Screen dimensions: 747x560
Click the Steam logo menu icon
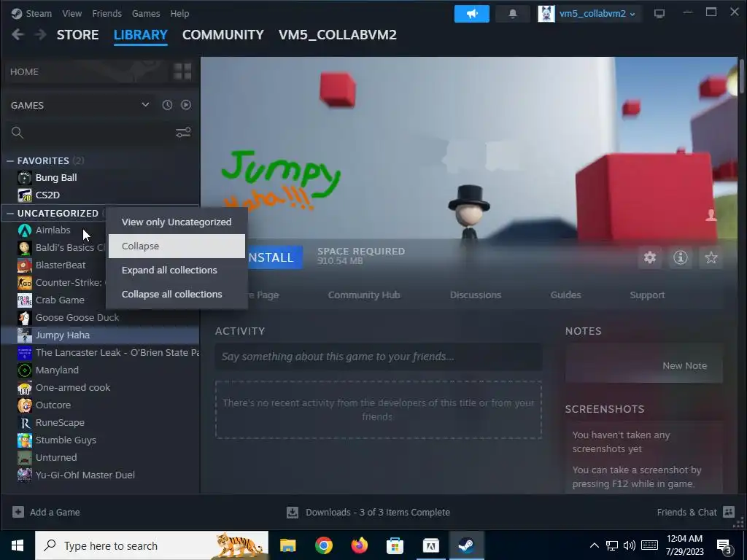(x=17, y=13)
